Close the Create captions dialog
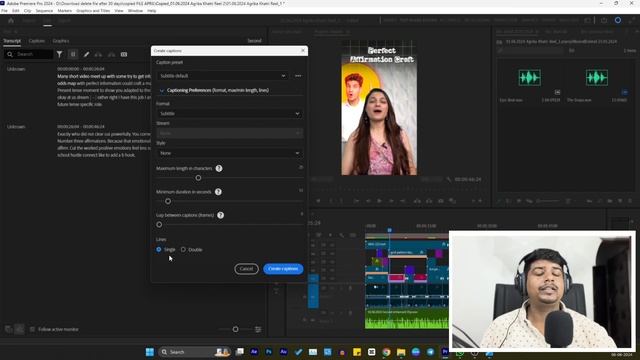 pos(303,51)
